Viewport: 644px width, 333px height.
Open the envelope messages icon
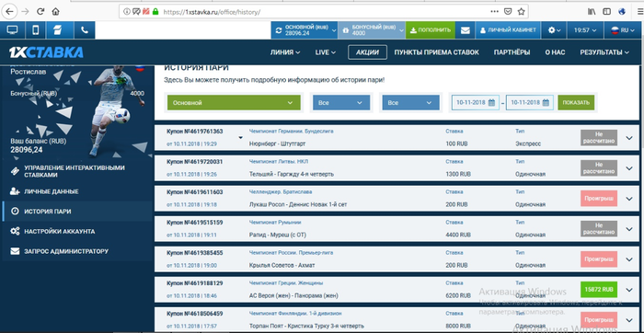coord(465,30)
